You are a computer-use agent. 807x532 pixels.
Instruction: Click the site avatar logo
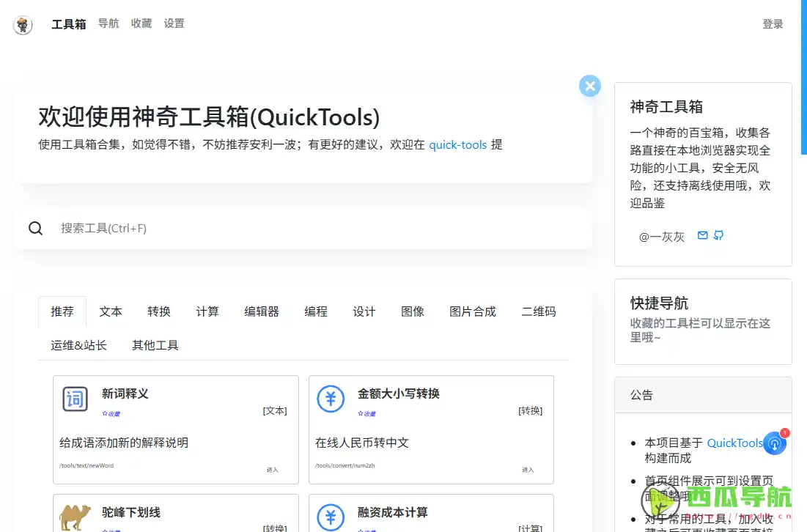click(x=23, y=25)
